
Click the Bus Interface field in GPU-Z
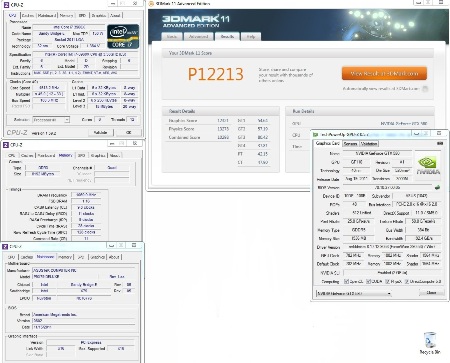(417, 204)
